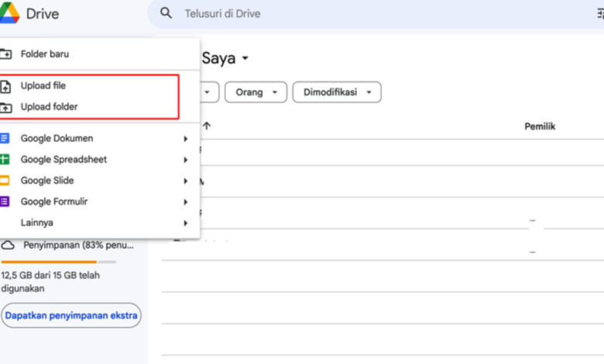This screenshot has height=364, width=604.
Task: Select the Folder baru folder icon
Action: point(5,54)
